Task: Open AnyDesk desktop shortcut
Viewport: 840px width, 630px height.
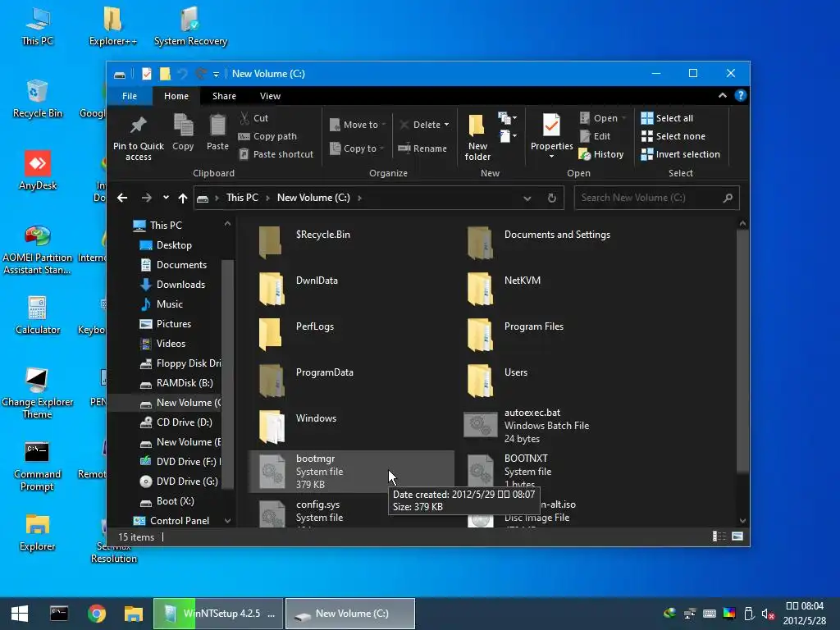Action: [38, 171]
